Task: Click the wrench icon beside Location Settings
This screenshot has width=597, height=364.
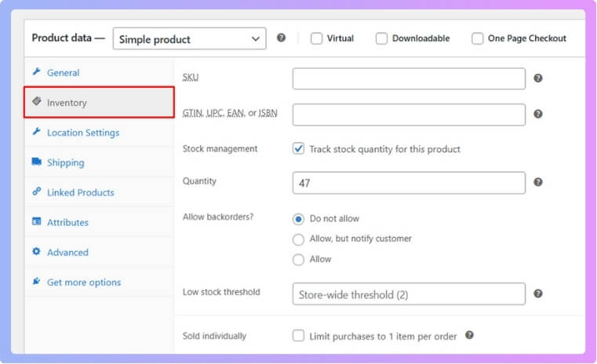Action: (x=37, y=132)
